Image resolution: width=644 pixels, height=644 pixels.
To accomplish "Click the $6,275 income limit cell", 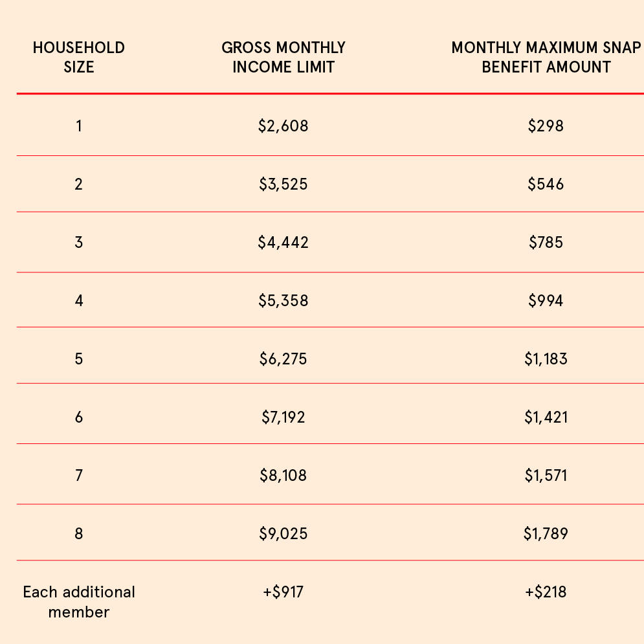I will (283, 359).
